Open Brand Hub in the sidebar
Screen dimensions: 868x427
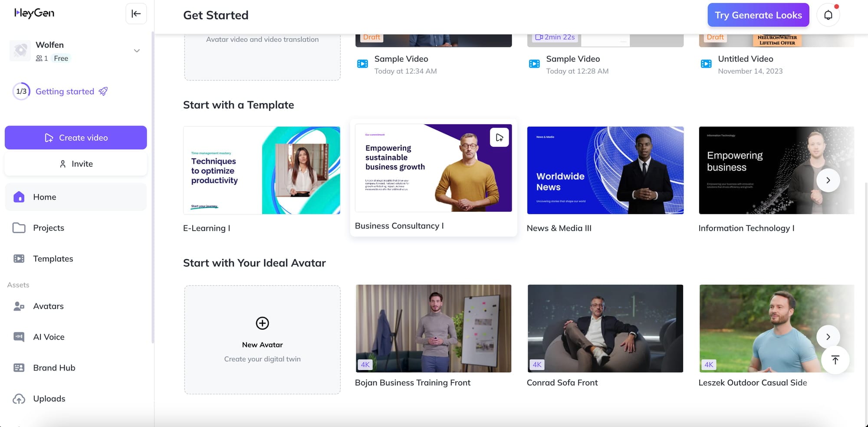pos(76,367)
